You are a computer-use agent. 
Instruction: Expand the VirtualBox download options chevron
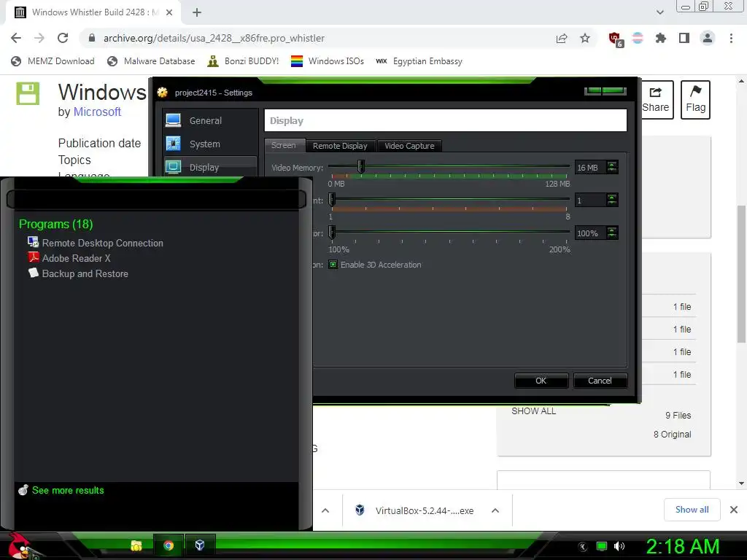(495, 510)
